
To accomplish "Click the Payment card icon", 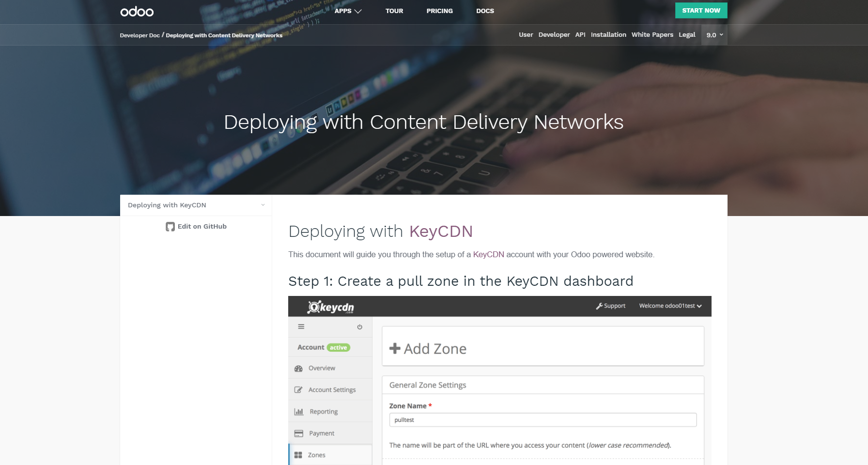I will [x=299, y=434].
